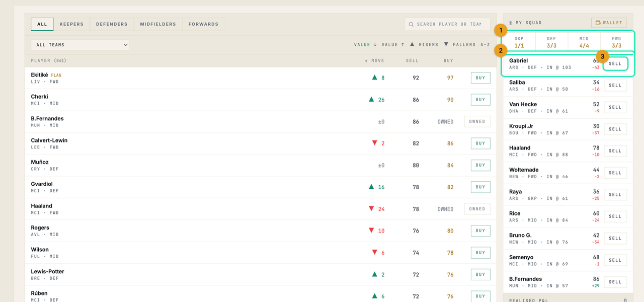Viewport: 644px width, 302px height.
Task: Sell Kroupi.Jr
Action: tap(615, 129)
